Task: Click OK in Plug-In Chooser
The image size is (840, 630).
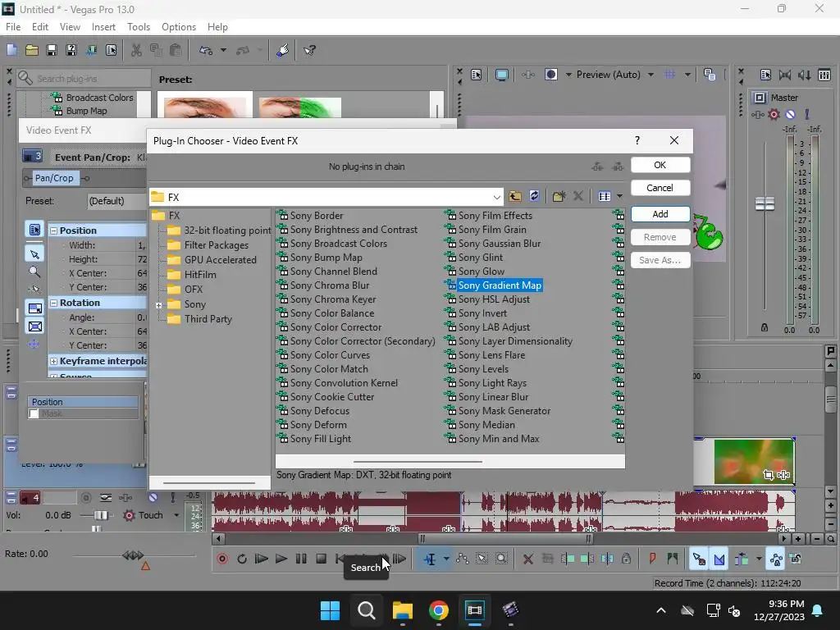Action: point(660,165)
